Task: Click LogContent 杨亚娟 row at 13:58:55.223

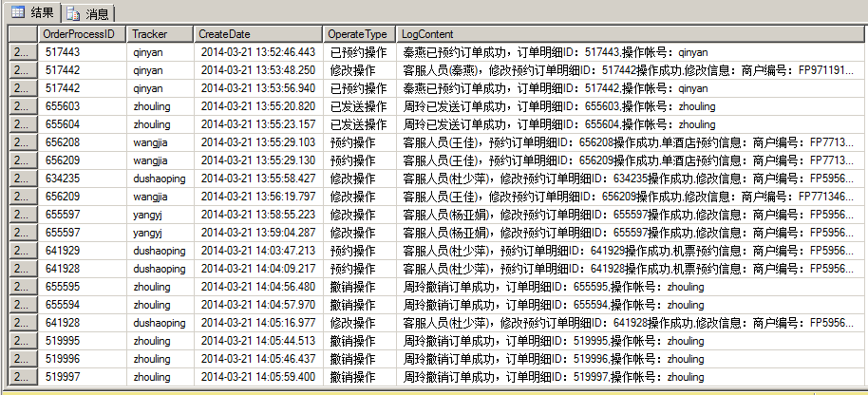Action: 632,215
